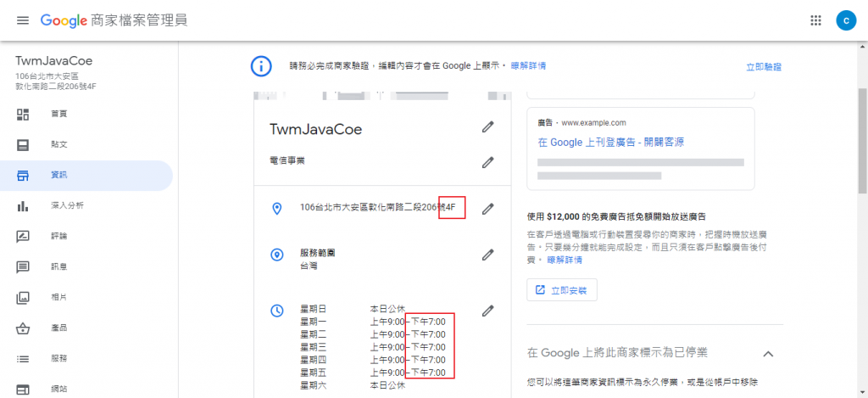Click the 星期一 hours row
Screen dimensions: 868x398
pyautogui.click(x=373, y=322)
